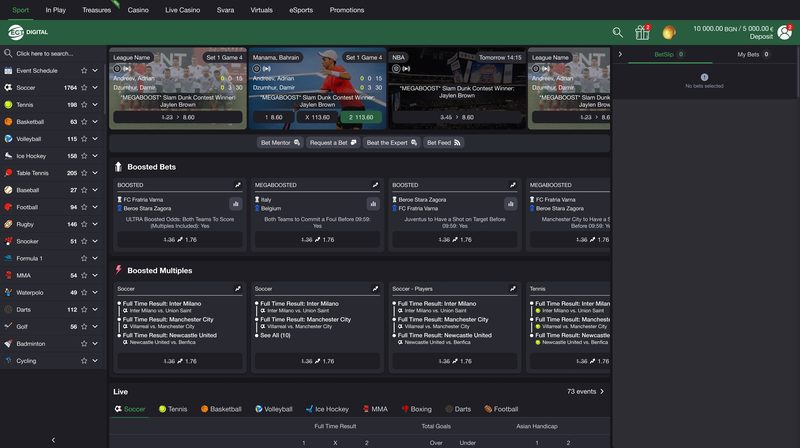800x448 pixels.
Task: Favorite Cycling with its star
Action: (84, 361)
